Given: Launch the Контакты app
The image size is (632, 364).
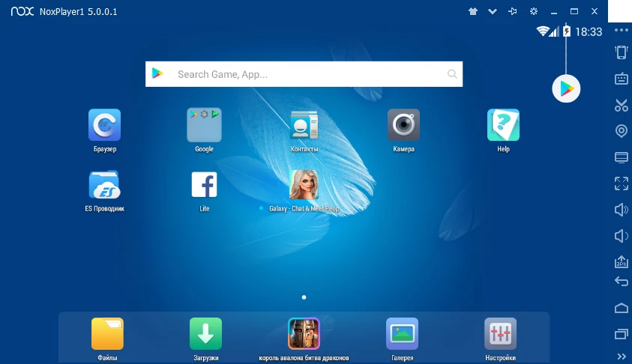Looking at the screenshot, I should [304, 125].
